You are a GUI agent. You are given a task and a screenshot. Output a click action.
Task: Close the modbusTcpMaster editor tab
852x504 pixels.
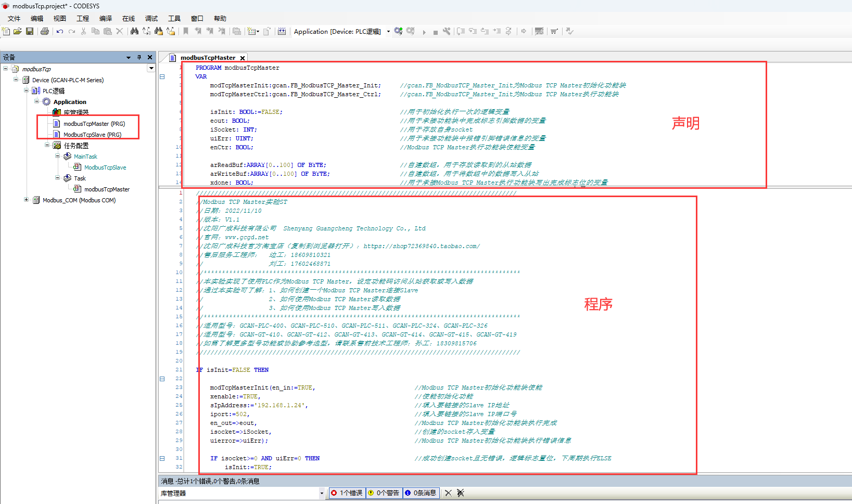243,58
